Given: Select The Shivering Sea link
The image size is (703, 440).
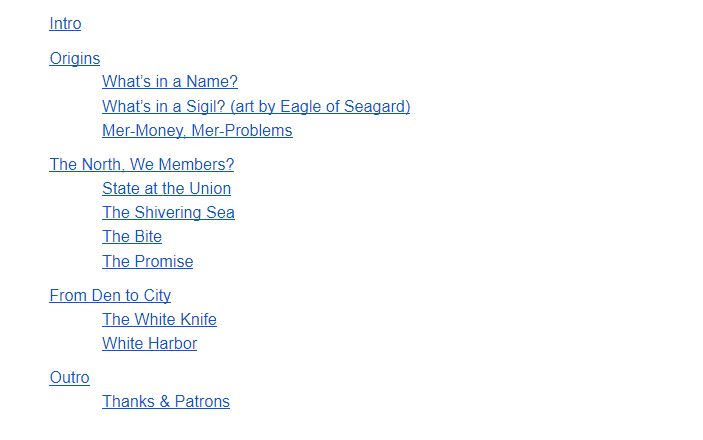Looking at the screenshot, I should coord(168,213).
